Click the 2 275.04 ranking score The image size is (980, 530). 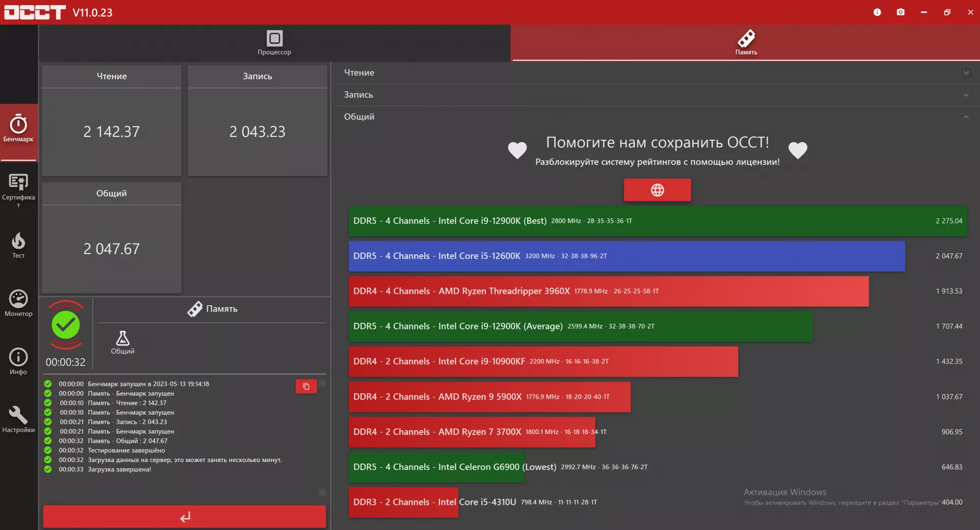click(949, 221)
